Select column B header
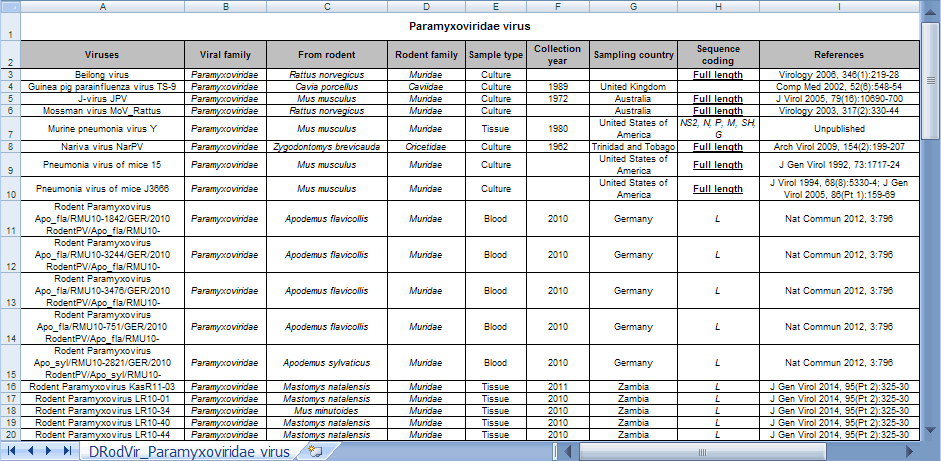 coord(225,6)
